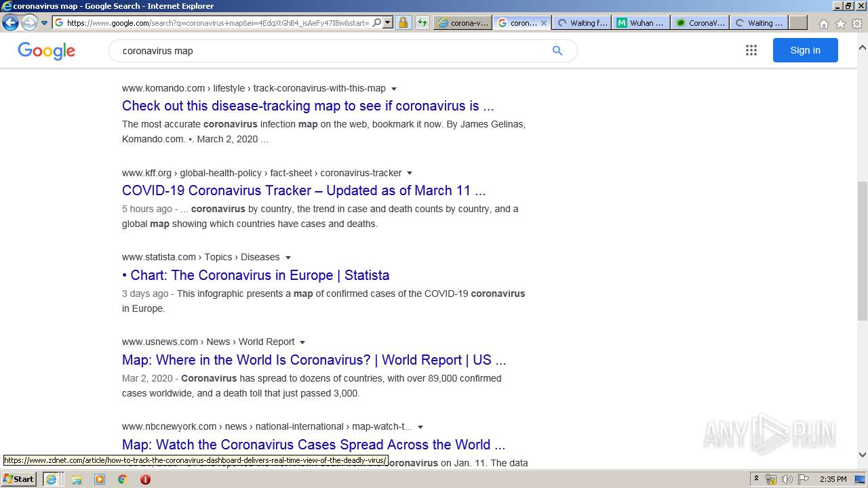Switch to the CoronaV... tab

click(x=700, y=22)
